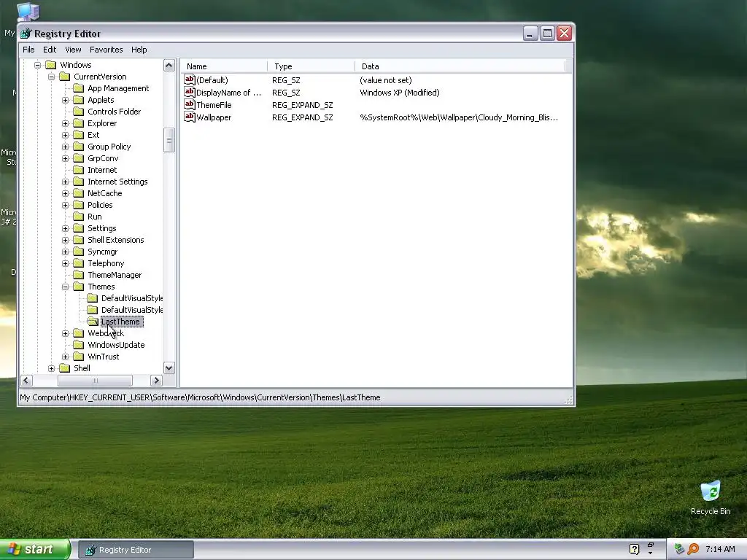The width and height of the screenshot is (747, 560).
Task: Click the Registry Editor title bar icon
Action: pos(26,34)
